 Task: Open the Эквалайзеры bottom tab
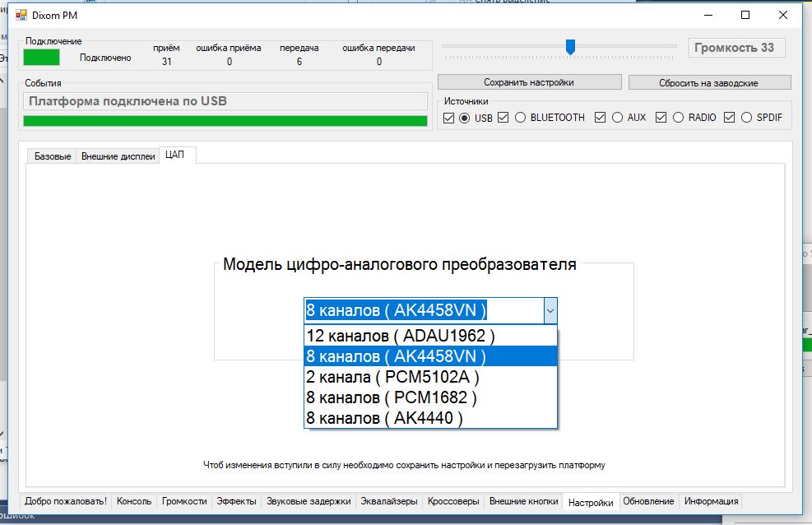[389, 501]
